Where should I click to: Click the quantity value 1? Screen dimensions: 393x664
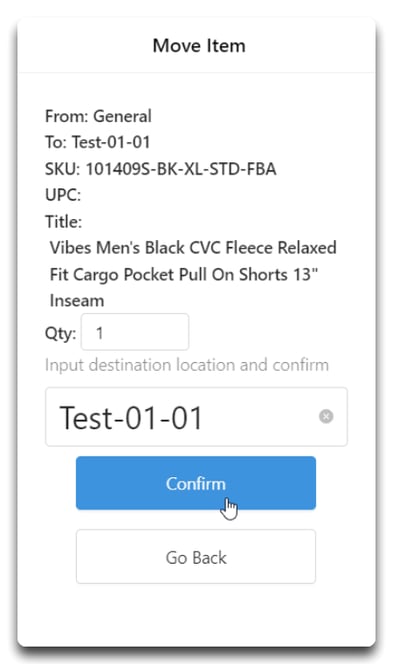click(100, 333)
